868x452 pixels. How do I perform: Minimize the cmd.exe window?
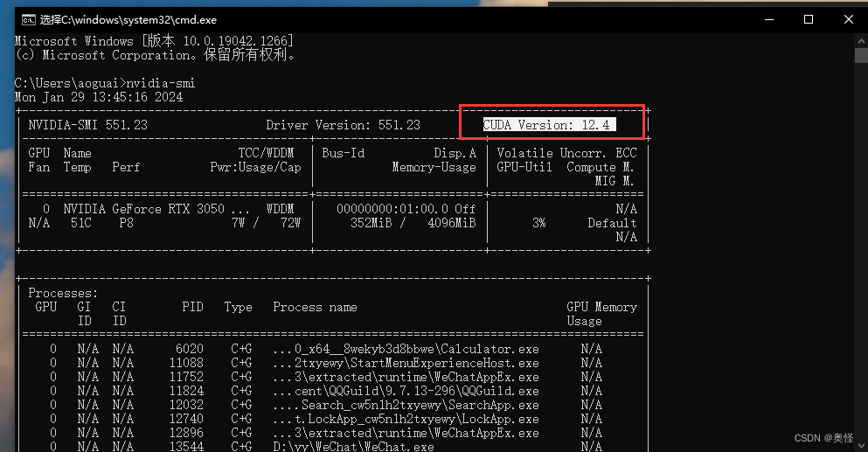tap(769, 19)
